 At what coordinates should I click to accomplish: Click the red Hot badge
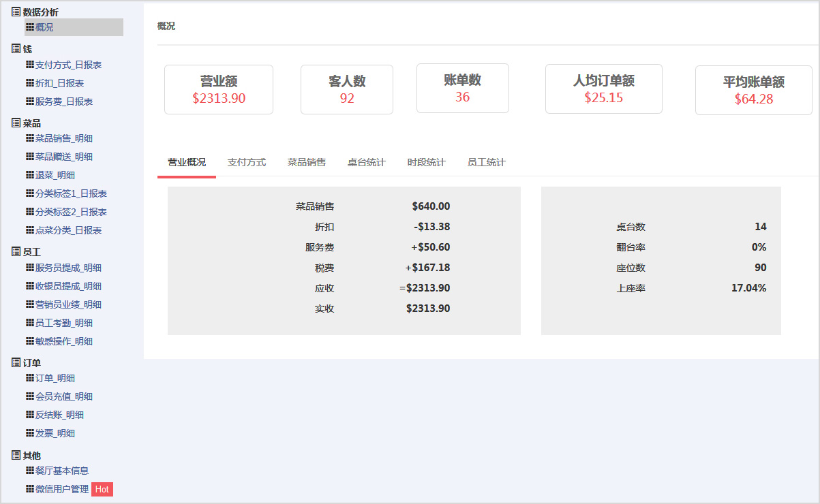click(102, 489)
